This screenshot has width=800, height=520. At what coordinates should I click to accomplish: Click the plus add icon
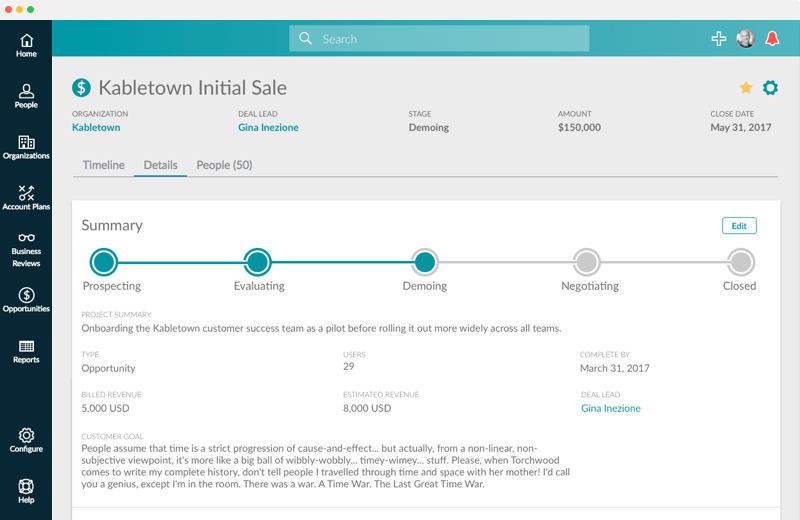[718, 39]
